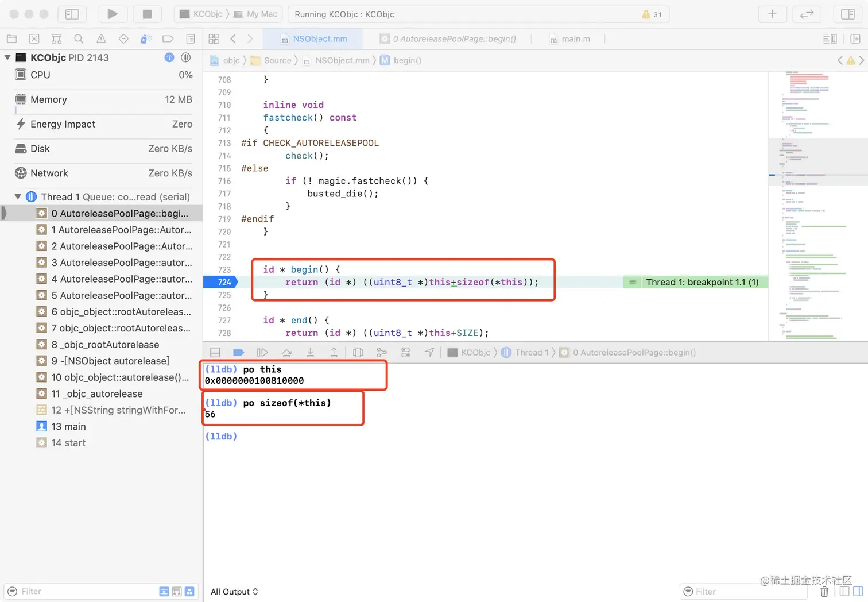The image size is (868, 602).
Task: Open Debug View Hierarchy
Action: coord(358,352)
